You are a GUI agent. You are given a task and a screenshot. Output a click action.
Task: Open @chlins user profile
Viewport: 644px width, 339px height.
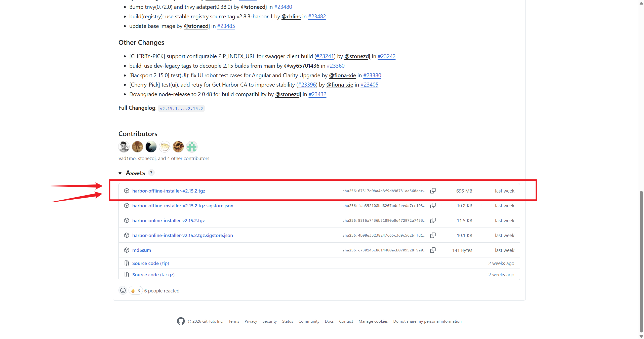[x=291, y=16]
